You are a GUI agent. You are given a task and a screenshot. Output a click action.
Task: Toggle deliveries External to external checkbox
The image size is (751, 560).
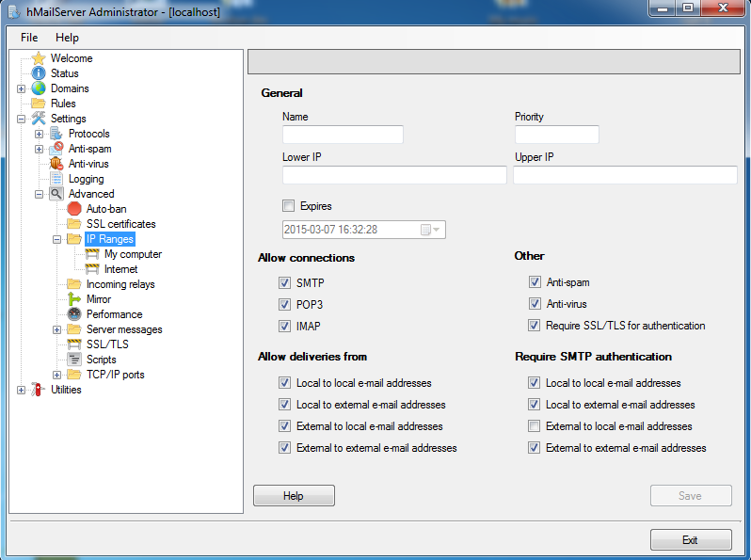point(284,447)
